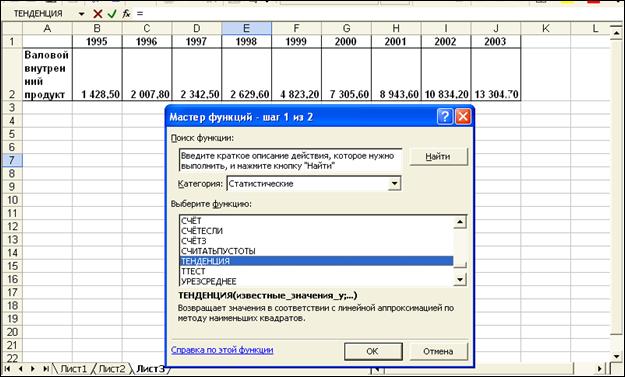The width and height of the screenshot is (625, 377).
Task: Confirm formula entry with green checkmark
Action: coord(112,14)
